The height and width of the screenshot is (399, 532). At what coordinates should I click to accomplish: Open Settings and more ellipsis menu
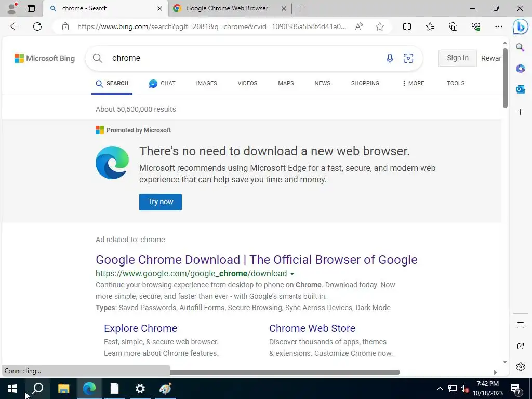point(498,26)
